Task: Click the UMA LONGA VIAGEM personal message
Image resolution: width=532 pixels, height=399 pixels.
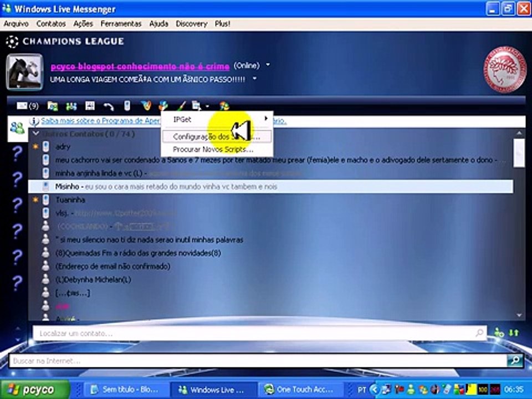Action: tap(147, 80)
